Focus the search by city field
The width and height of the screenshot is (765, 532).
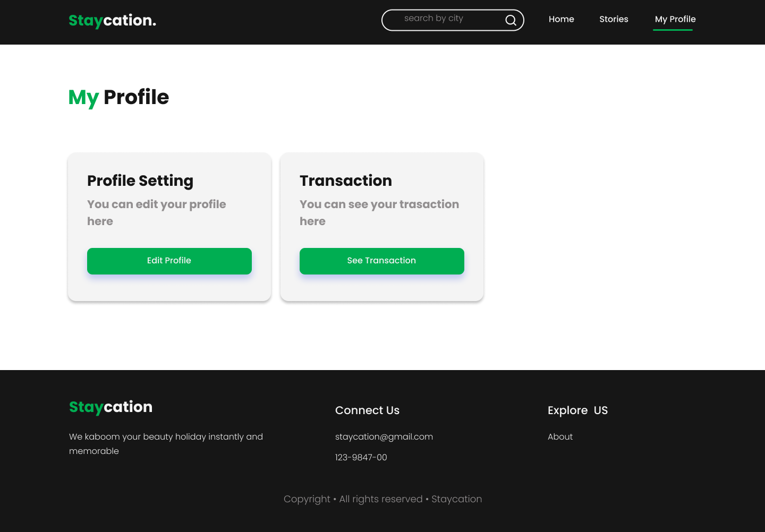[453, 20]
